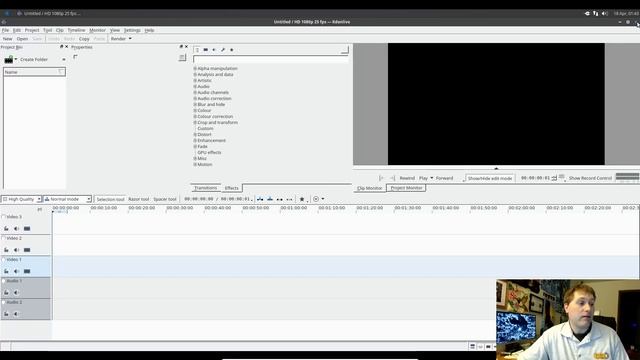Open the File menu
The height and width of the screenshot is (360, 640).
pos(5,30)
